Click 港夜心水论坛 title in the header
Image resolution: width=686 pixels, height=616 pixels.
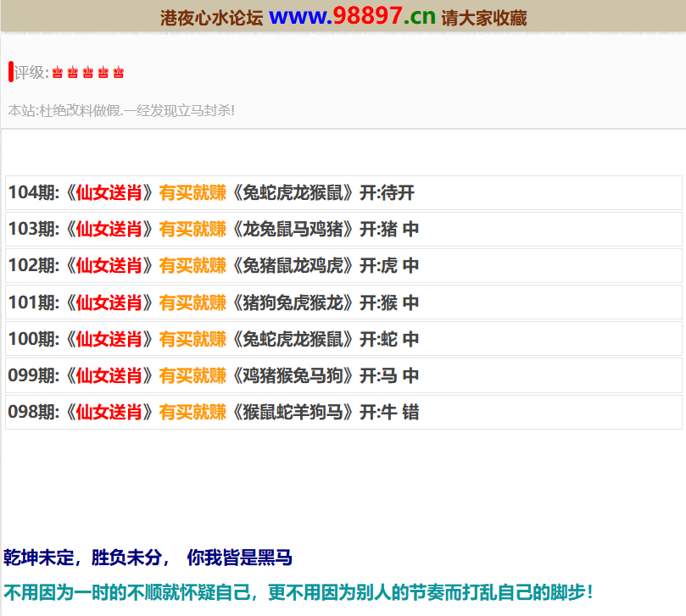tap(211, 18)
